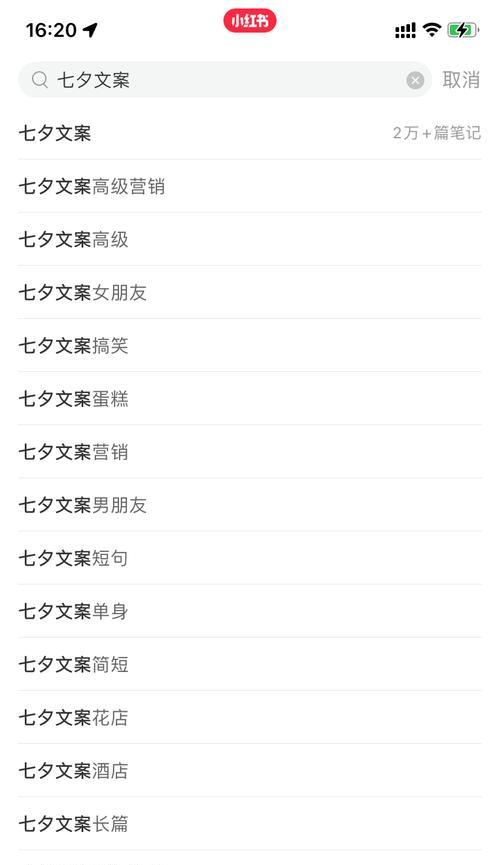This screenshot has height=865, width=500.
Task: Open suggestion 七夕文案高级
Action: [250, 239]
